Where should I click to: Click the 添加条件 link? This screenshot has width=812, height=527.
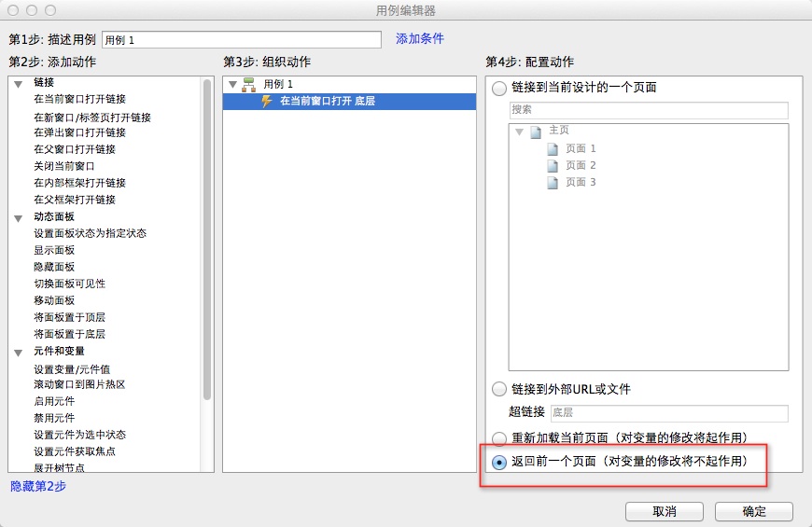tap(419, 39)
